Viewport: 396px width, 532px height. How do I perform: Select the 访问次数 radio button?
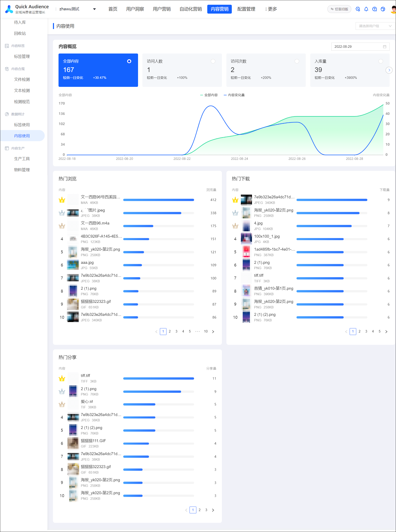[x=297, y=61]
